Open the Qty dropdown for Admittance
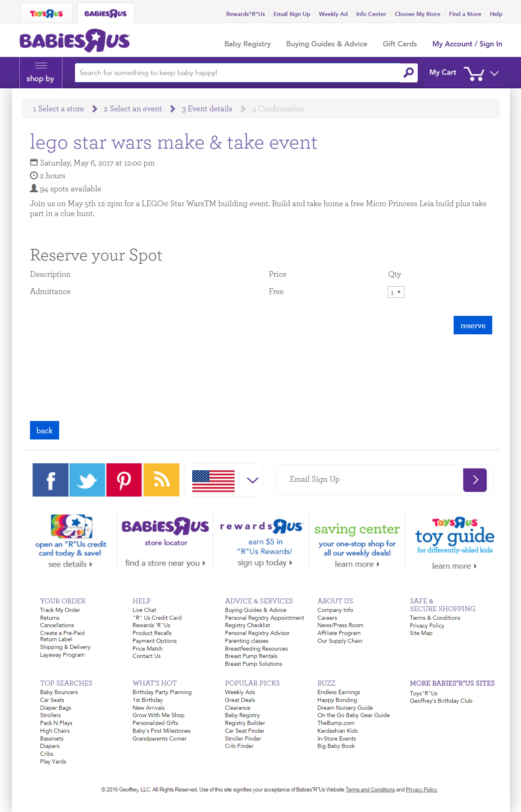521x812 pixels. click(396, 292)
